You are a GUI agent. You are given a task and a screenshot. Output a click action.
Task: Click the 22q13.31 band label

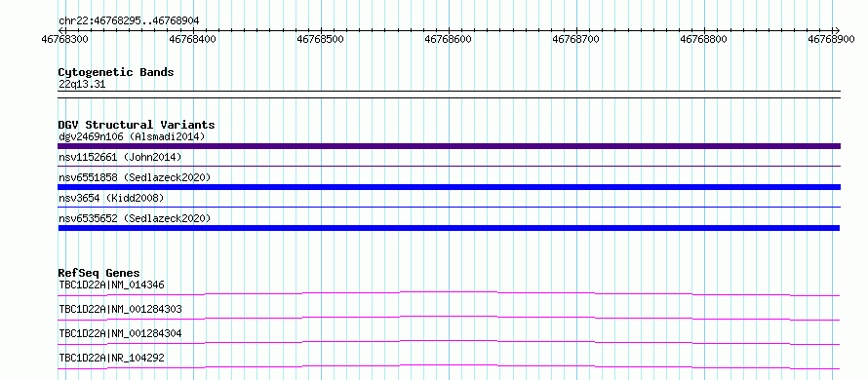pos(82,85)
